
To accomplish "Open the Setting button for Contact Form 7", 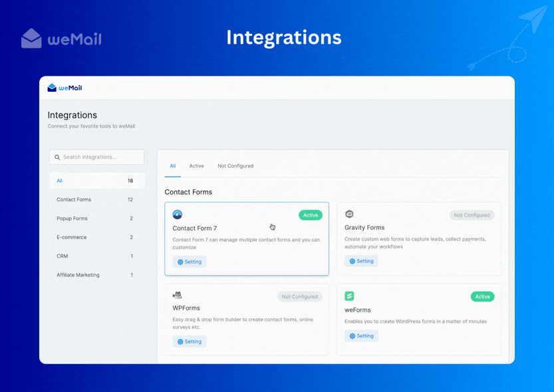I will click(190, 261).
